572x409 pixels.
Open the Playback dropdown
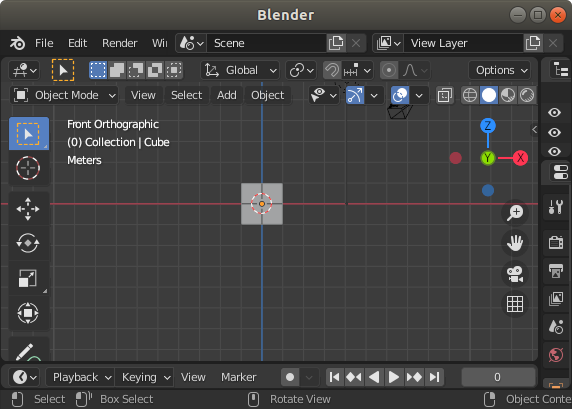click(x=80, y=377)
